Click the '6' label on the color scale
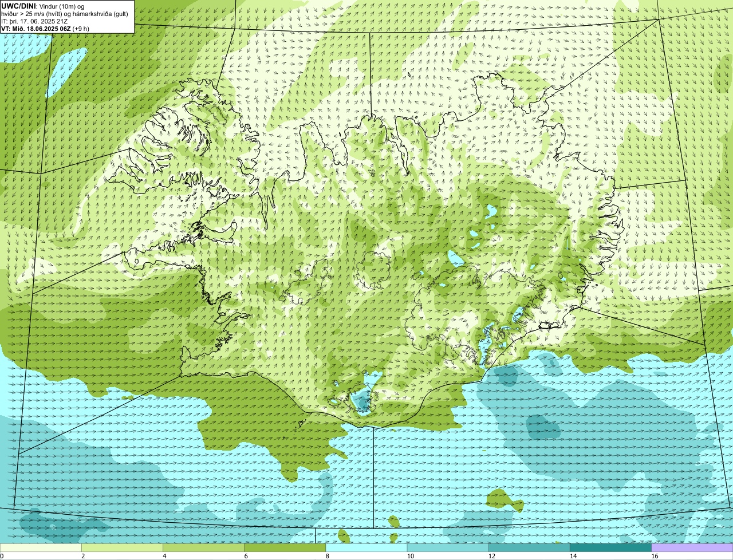 click(x=246, y=556)
